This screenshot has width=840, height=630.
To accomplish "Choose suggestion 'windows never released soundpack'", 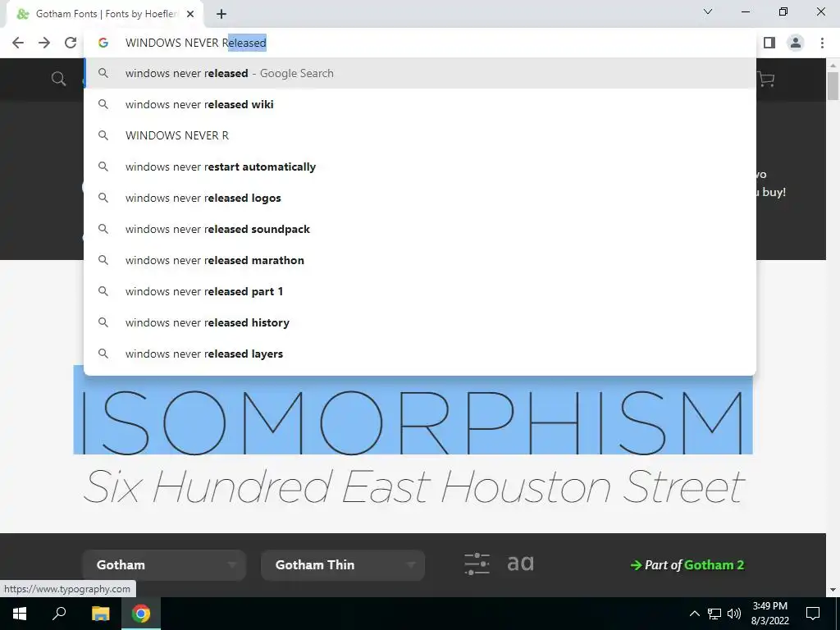I will click(x=420, y=229).
